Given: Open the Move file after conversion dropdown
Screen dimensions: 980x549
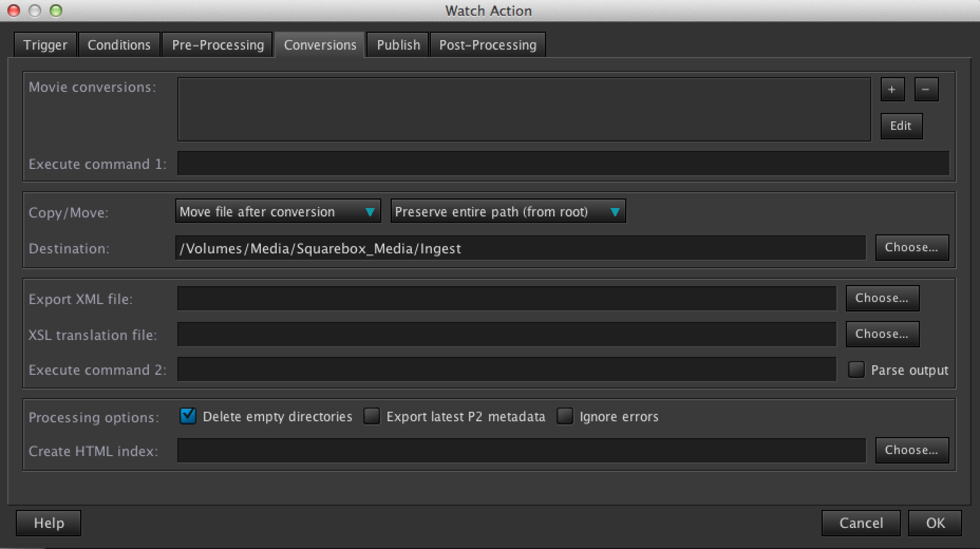Looking at the screenshot, I should 278,211.
